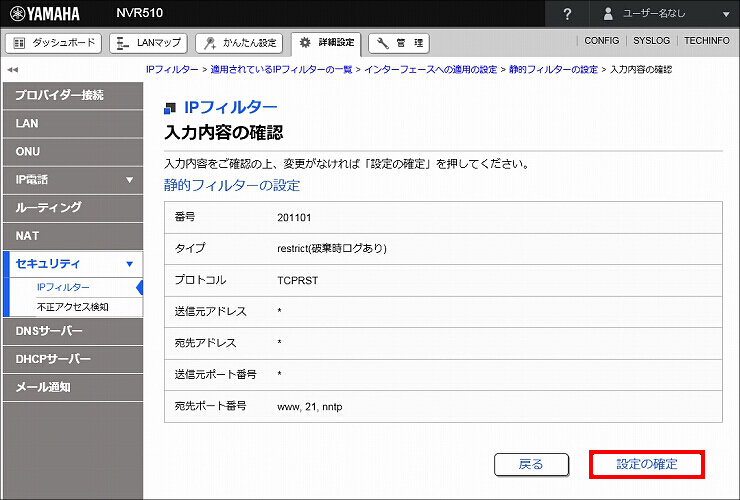
Task: Open DHCPサーバー in sidebar
Action: pyautogui.click(x=73, y=359)
